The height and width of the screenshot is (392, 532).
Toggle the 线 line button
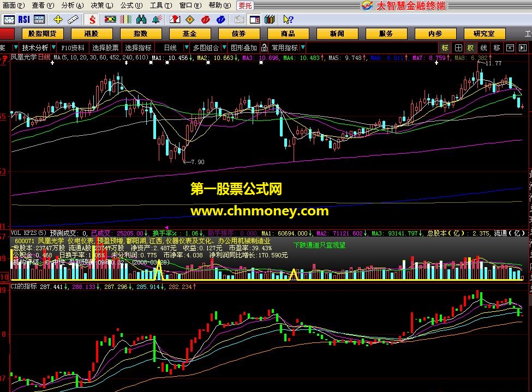[484, 48]
